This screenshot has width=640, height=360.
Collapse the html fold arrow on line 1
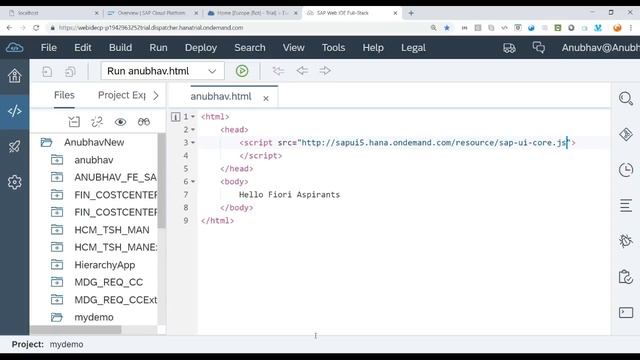(x=193, y=117)
